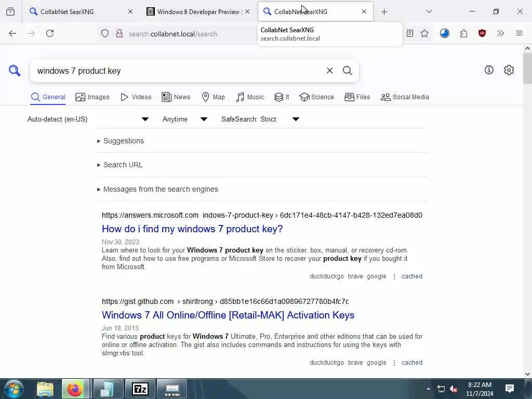Viewport: 532px width, 399px height.
Task: Open the Action Center notification icon
Action: (509, 389)
